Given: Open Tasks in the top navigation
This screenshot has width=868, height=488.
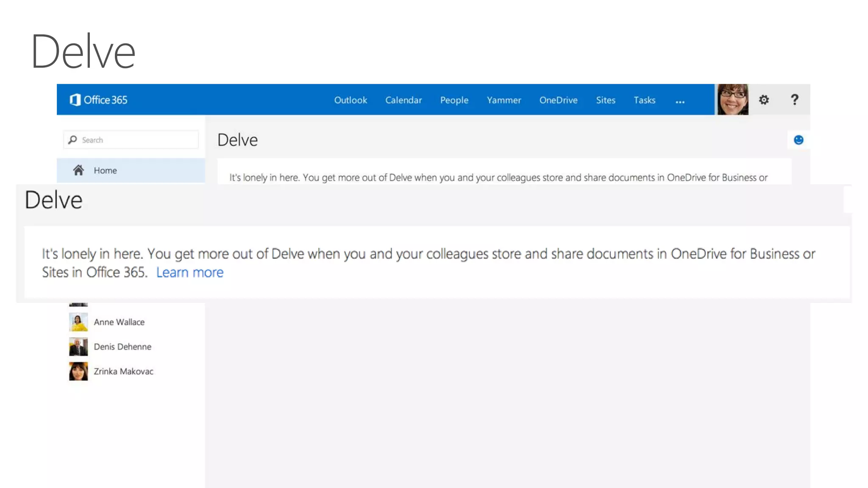Looking at the screenshot, I should pyautogui.click(x=644, y=100).
